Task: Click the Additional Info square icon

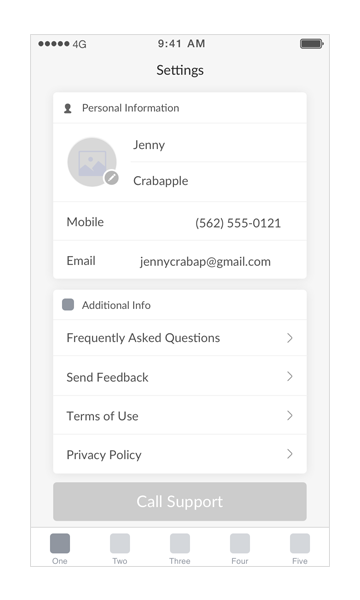Action: 68,305
